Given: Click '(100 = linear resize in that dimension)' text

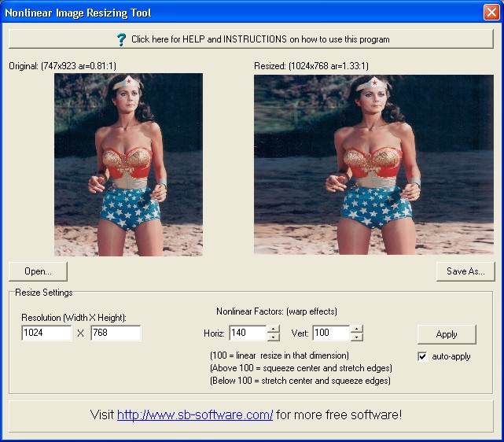Looking at the screenshot, I should (x=279, y=355).
